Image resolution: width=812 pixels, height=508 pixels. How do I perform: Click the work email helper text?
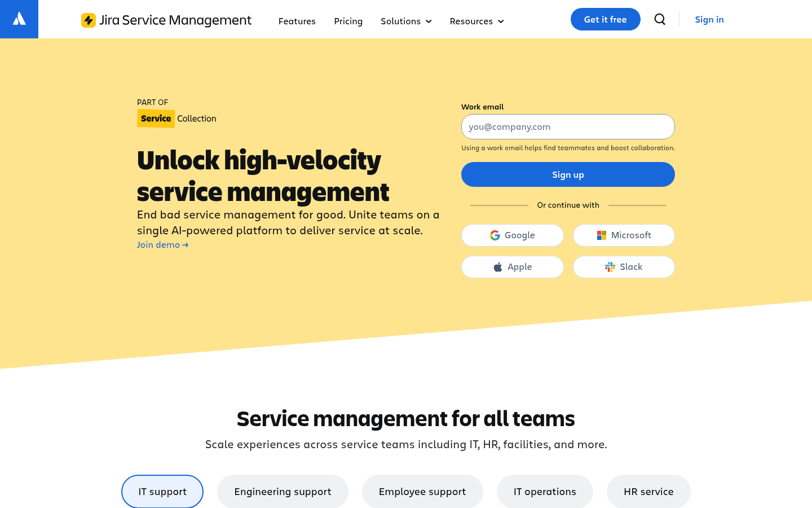(x=568, y=148)
